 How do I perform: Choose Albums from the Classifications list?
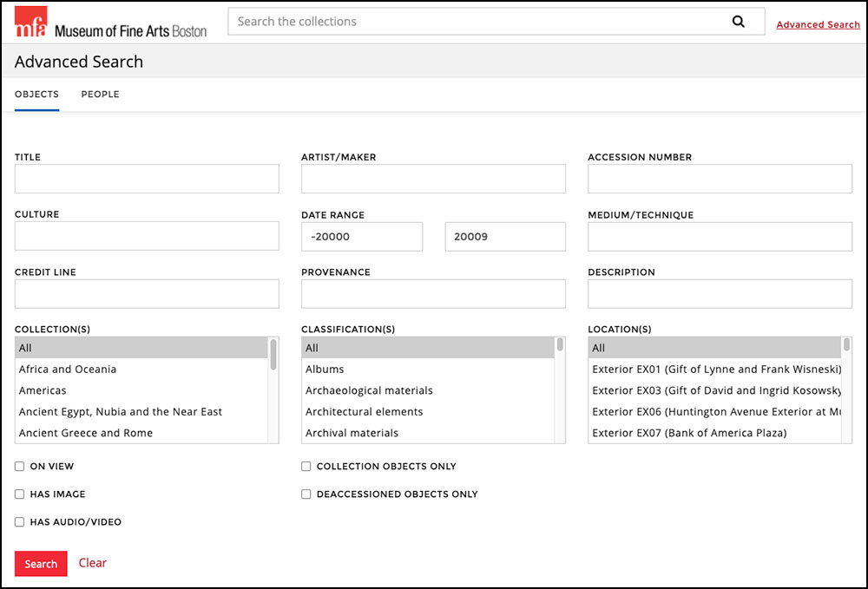324,369
